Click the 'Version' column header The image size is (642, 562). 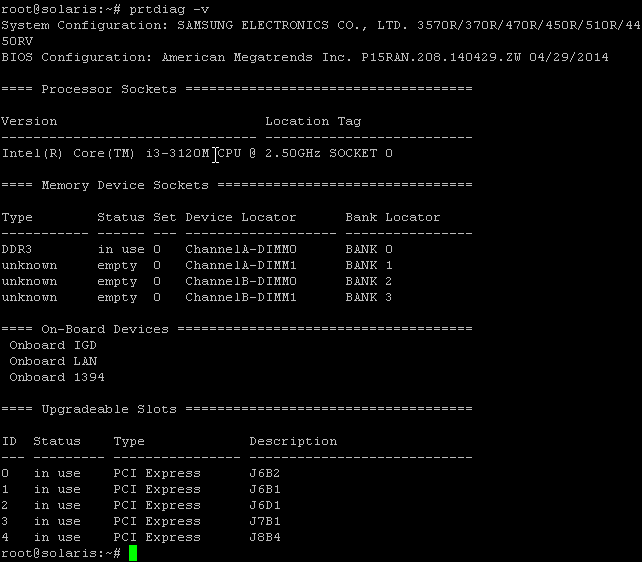coord(29,121)
